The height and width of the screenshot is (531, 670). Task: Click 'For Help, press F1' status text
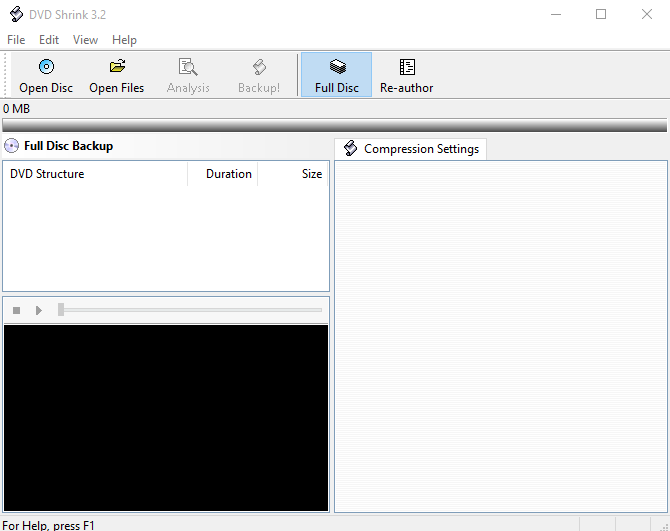pyautogui.click(x=48, y=525)
